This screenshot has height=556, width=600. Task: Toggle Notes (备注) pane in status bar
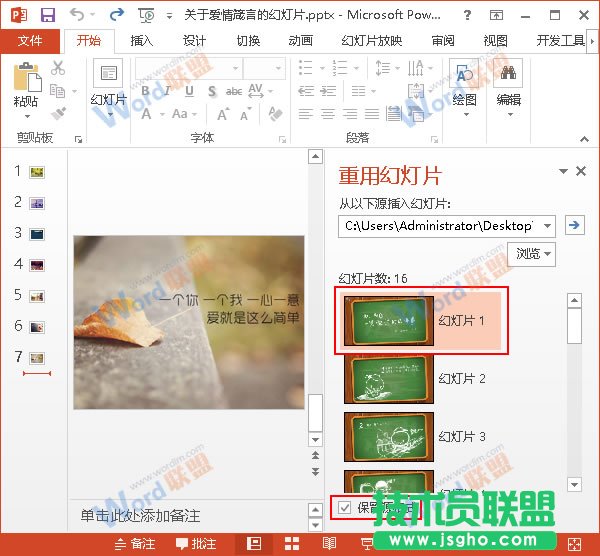point(135,544)
